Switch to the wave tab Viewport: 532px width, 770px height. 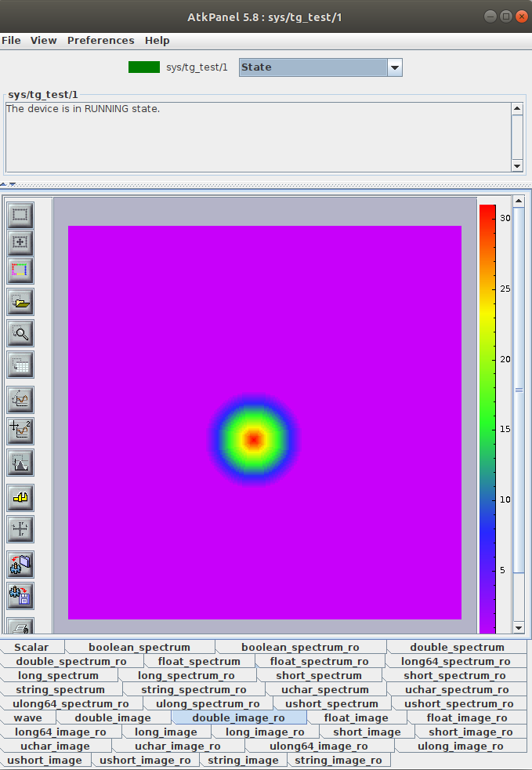[x=28, y=718]
